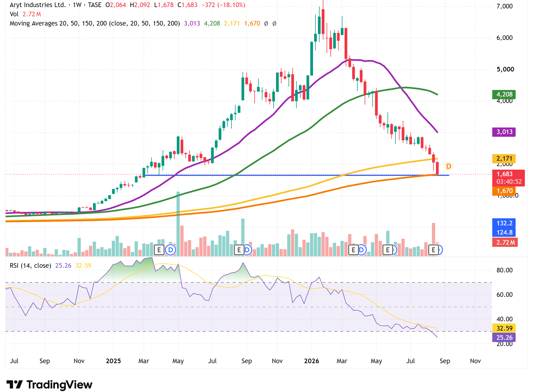Click the RSI 32.59 value in legend
The width and height of the screenshot is (533, 392).
[x=83, y=266]
